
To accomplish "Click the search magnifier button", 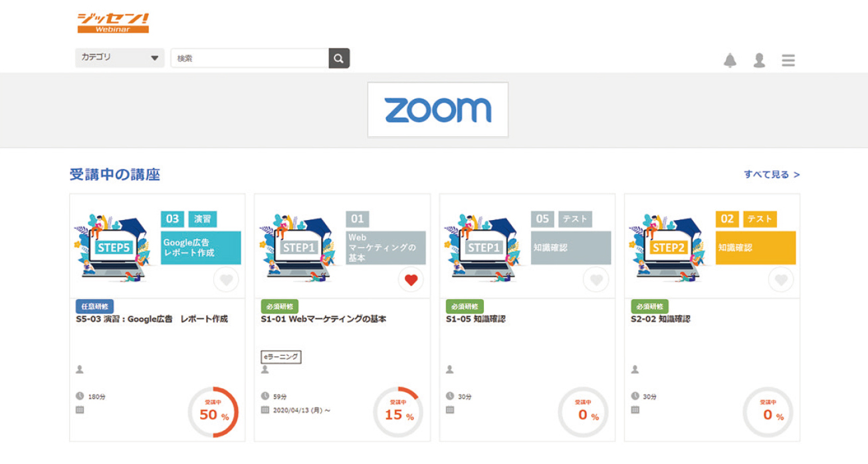I will click(x=339, y=58).
